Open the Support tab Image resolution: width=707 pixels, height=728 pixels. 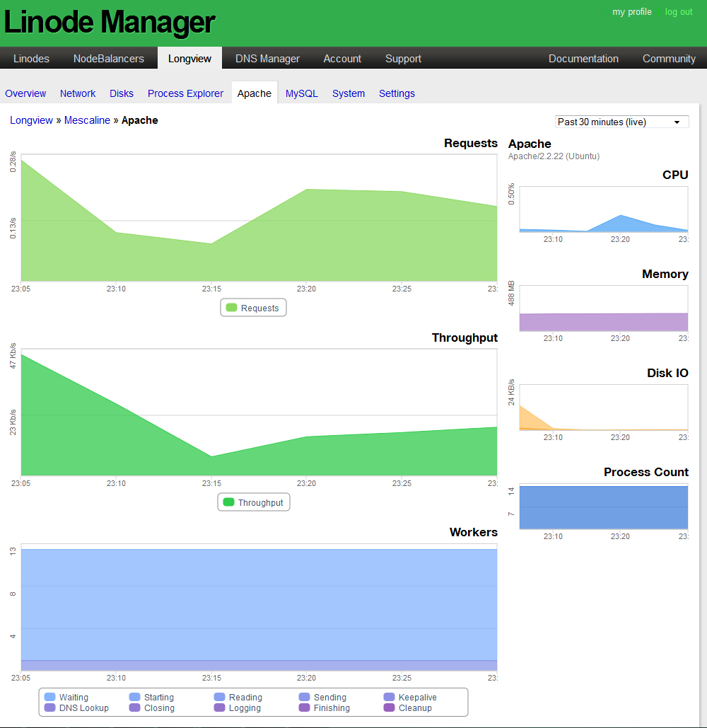(403, 59)
